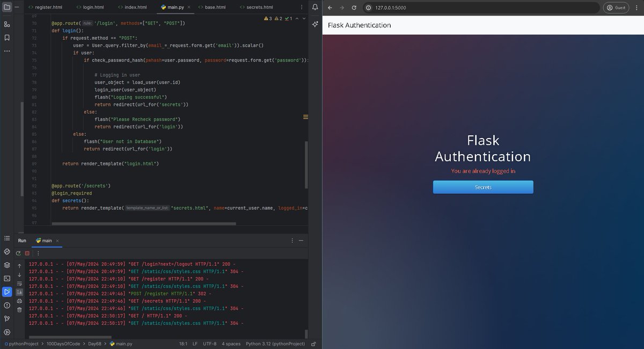
Task: Open the Structure tool window icon
Action: pos(7,24)
